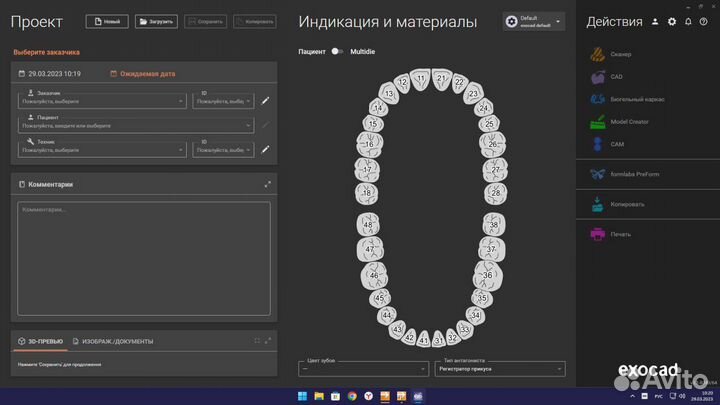Viewport: 720px width, 405px height.
Task: Select tooth 46 on the chart
Action: tap(374, 276)
